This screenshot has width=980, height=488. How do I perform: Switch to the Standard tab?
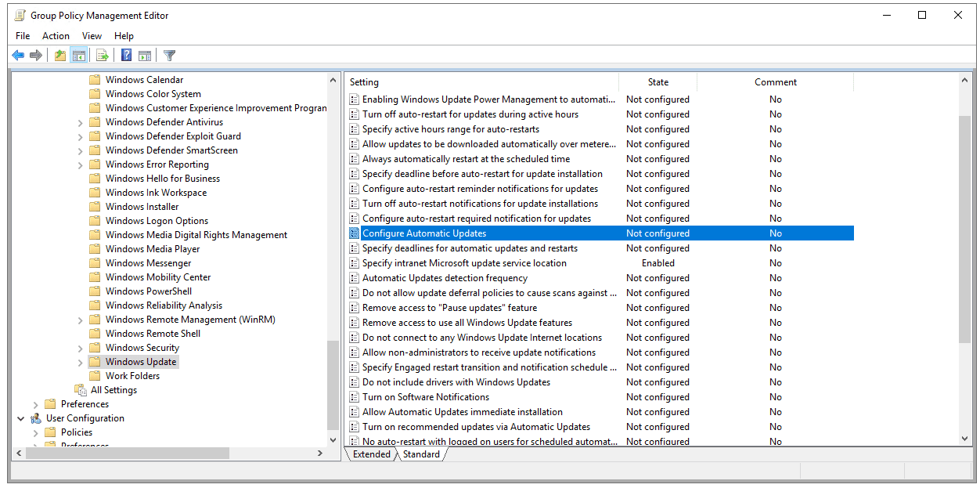coord(421,454)
